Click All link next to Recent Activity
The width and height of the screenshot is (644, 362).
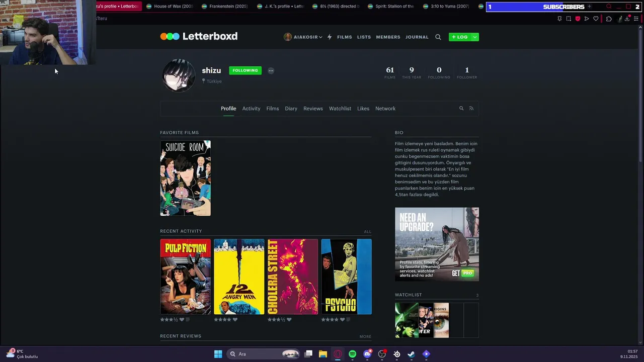point(368,232)
